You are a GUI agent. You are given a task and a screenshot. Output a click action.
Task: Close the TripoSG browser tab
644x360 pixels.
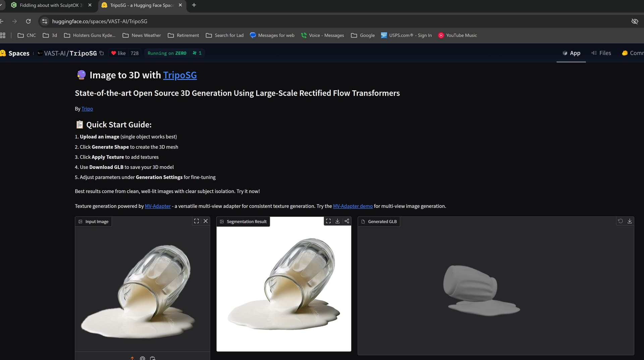pos(180,5)
